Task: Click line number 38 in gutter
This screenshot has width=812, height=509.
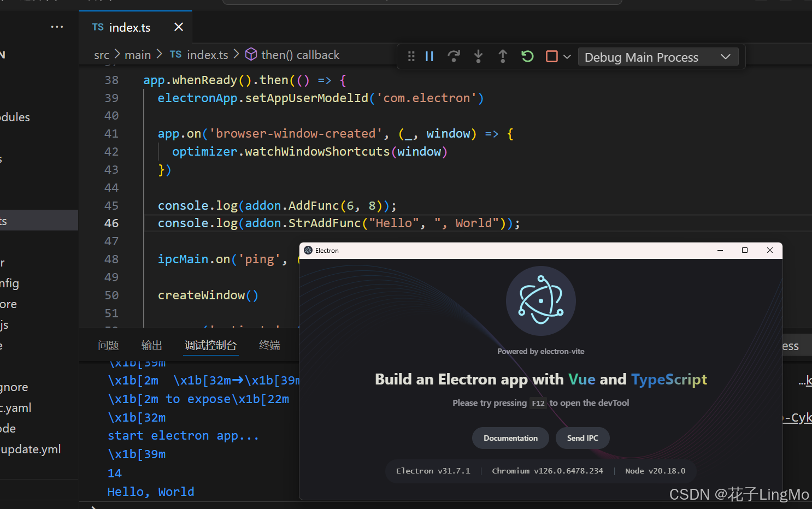Action: pyautogui.click(x=111, y=80)
